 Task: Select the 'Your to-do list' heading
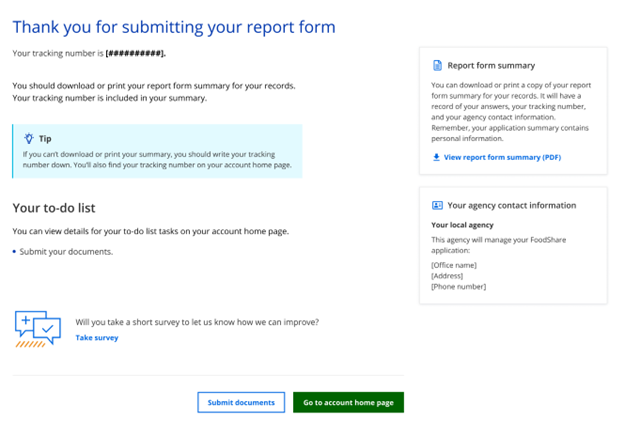point(53,208)
